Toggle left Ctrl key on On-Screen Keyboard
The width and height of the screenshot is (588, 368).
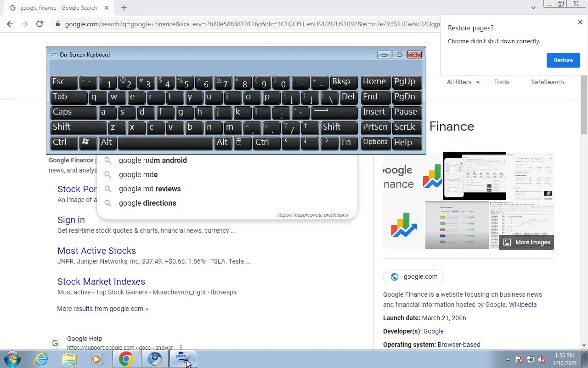[64, 143]
